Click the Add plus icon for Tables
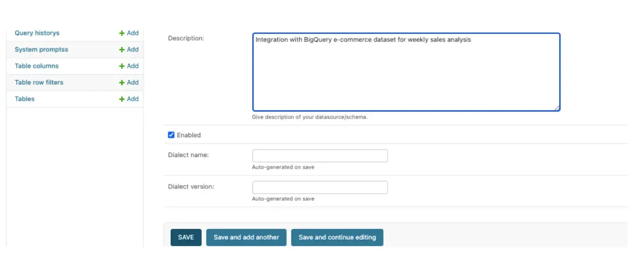Viewport: 644px width, 267px height. tap(122, 99)
